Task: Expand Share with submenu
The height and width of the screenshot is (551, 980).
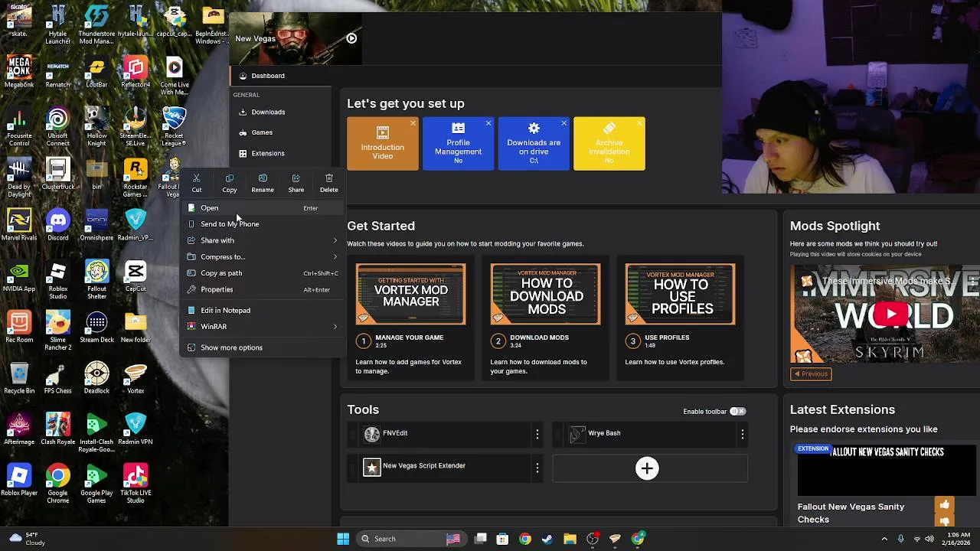Action: pyautogui.click(x=262, y=240)
